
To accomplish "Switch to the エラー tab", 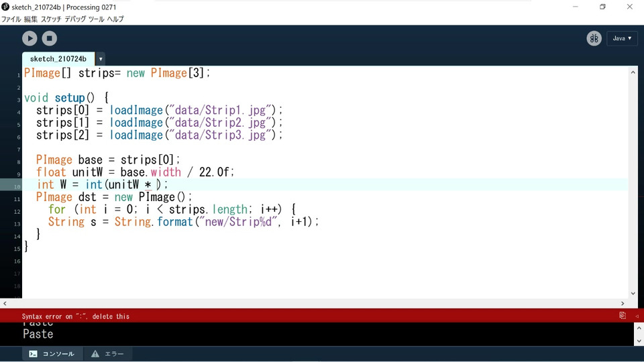I will (107, 354).
